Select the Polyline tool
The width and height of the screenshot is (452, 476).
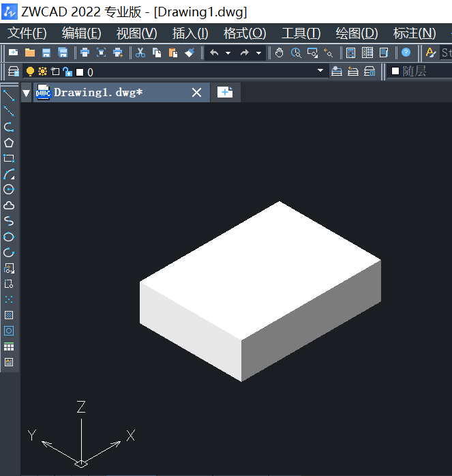[9, 127]
